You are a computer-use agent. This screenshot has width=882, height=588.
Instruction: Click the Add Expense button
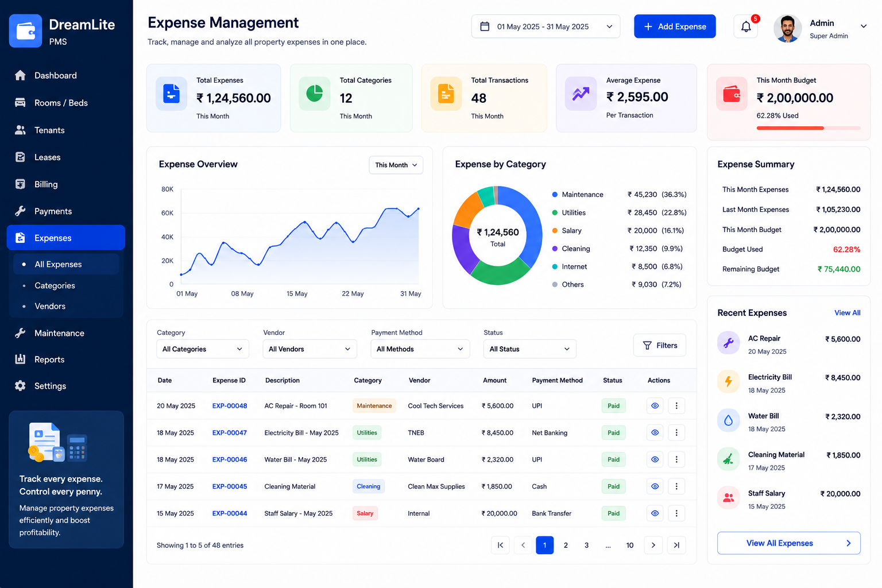click(675, 26)
